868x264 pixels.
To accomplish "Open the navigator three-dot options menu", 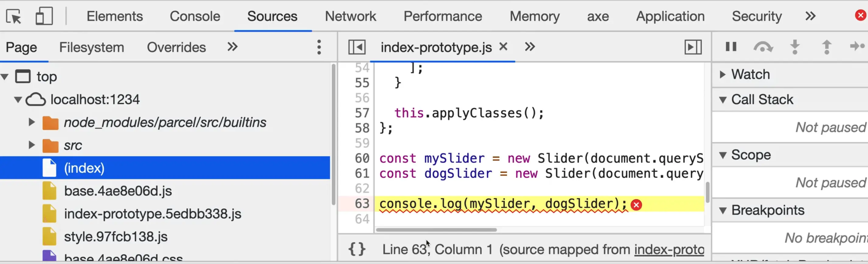I will (319, 47).
